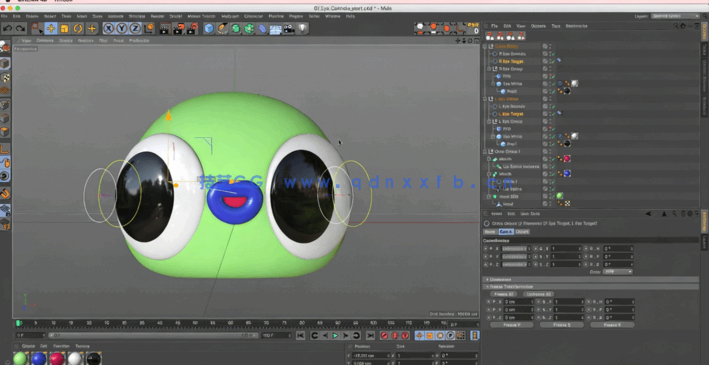Toggle enable checkmark for L Eye Target

pos(552,114)
